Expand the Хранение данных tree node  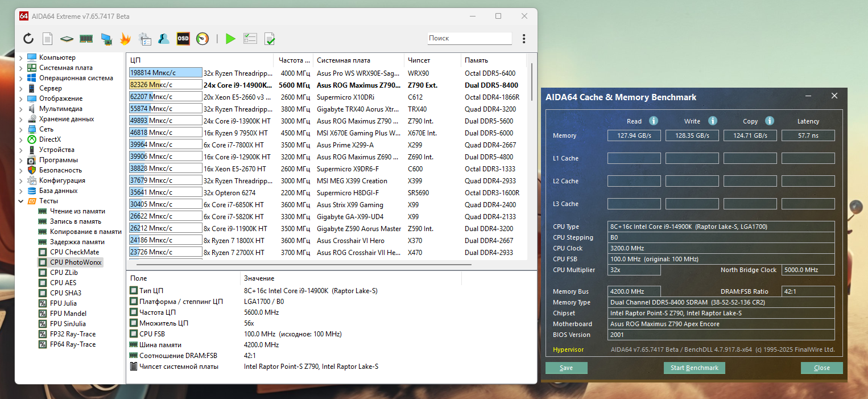(21, 119)
